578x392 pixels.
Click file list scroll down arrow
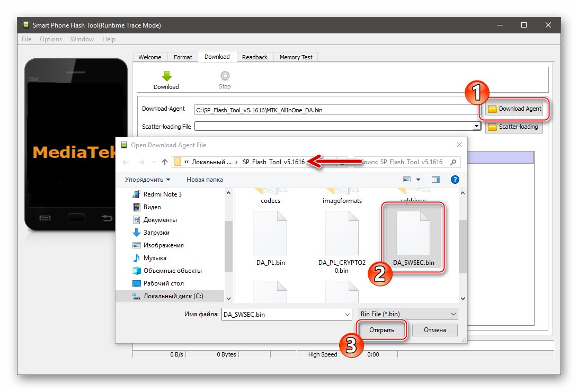463,298
